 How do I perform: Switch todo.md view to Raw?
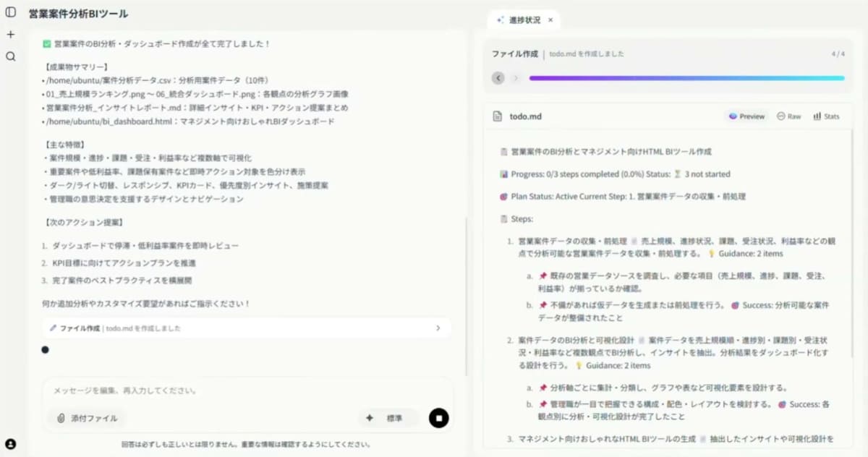pyautogui.click(x=788, y=116)
